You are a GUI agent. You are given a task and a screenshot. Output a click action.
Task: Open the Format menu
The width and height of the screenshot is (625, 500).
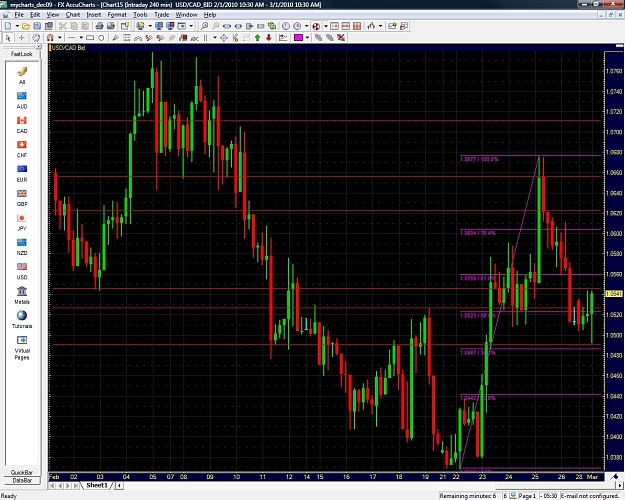[x=117, y=15]
